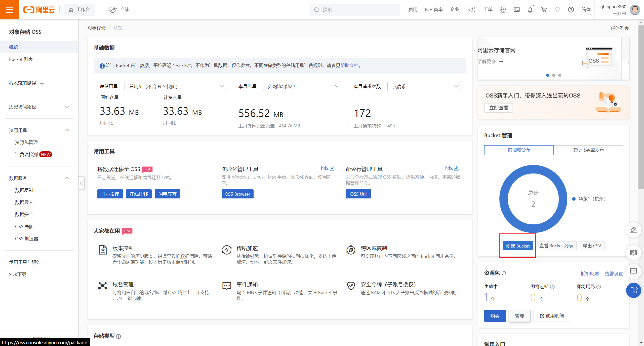Viewport: 644px width, 346px height.
Task: Click the blue donut chart ring
Action: [504, 199]
